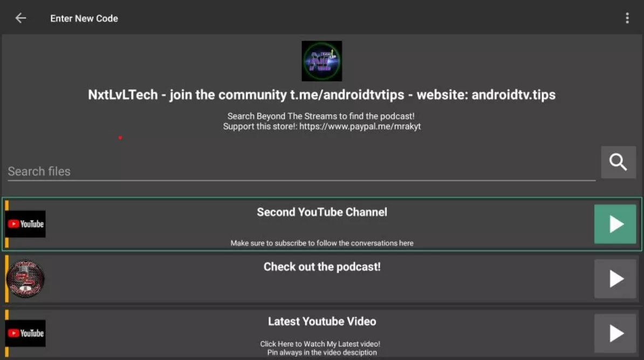The image size is (644, 360).
Task: Tap YouTube logo beside Latest Youtube Video
Action: [x=26, y=333]
